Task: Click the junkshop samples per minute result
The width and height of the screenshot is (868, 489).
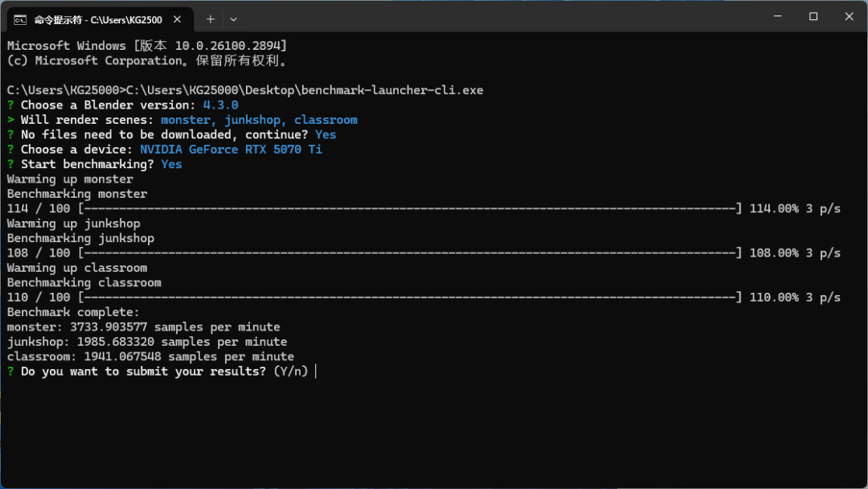Action: pos(147,342)
